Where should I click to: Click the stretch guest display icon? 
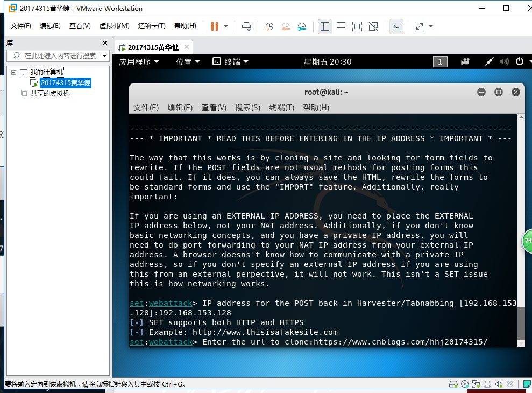coord(420,26)
